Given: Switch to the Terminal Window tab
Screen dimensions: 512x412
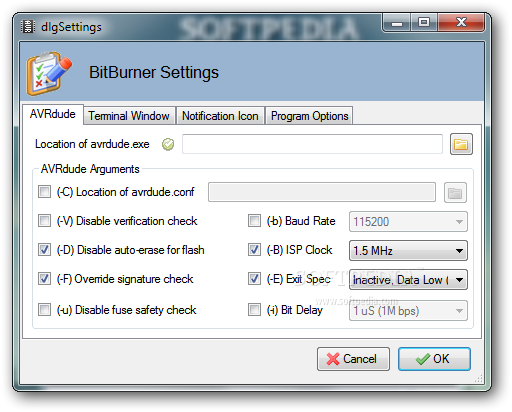Looking at the screenshot, I should pos(129,116).
